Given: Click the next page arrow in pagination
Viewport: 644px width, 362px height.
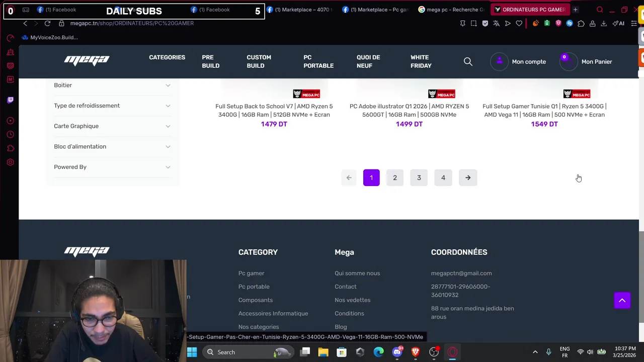Looking at the screenshot, I should pos(468,177).
